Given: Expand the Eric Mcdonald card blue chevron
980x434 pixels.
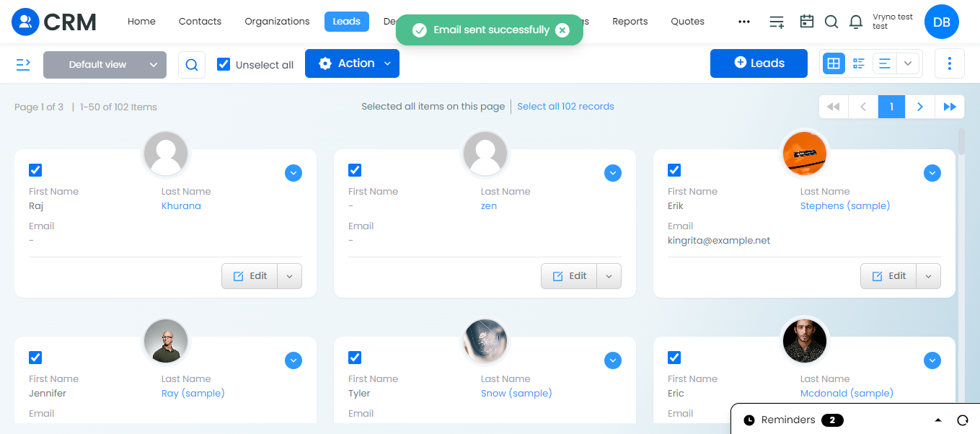Looking at the screenshot, I should [x=932, y=360].
